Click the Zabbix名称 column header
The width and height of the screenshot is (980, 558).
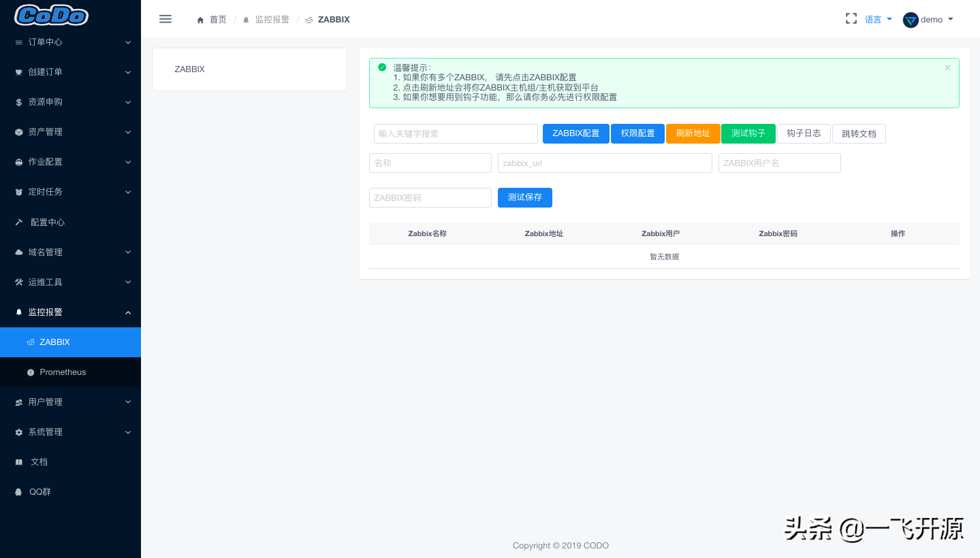coord(428,233)
